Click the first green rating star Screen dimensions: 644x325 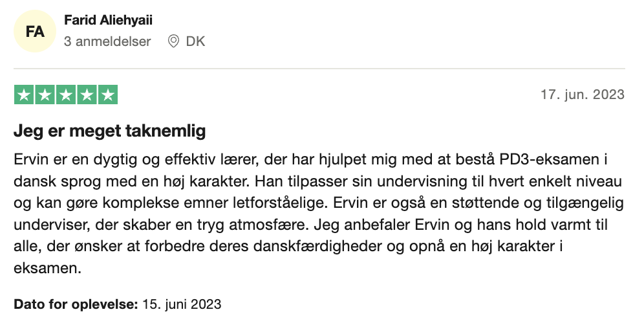pos(24,95)
